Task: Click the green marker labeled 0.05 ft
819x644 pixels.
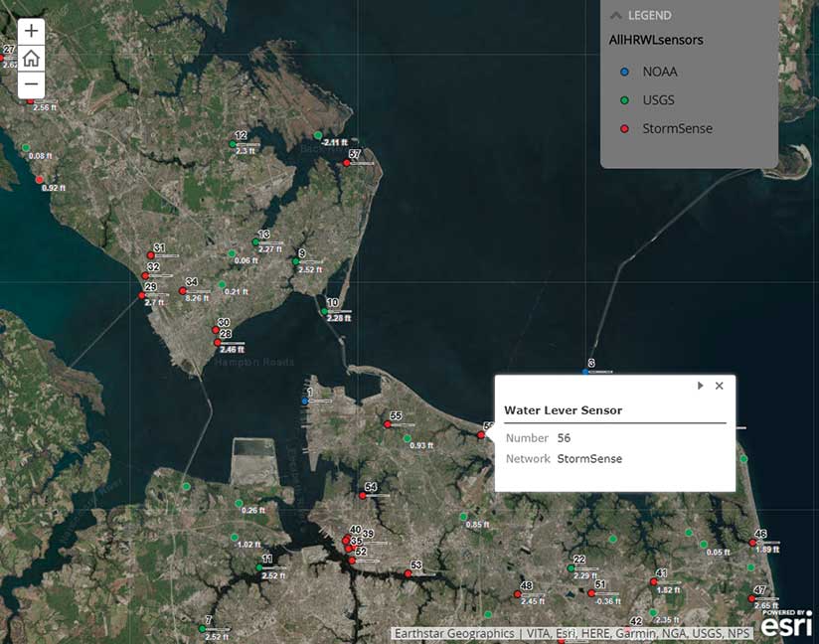Action: click(x=704, y=545)
